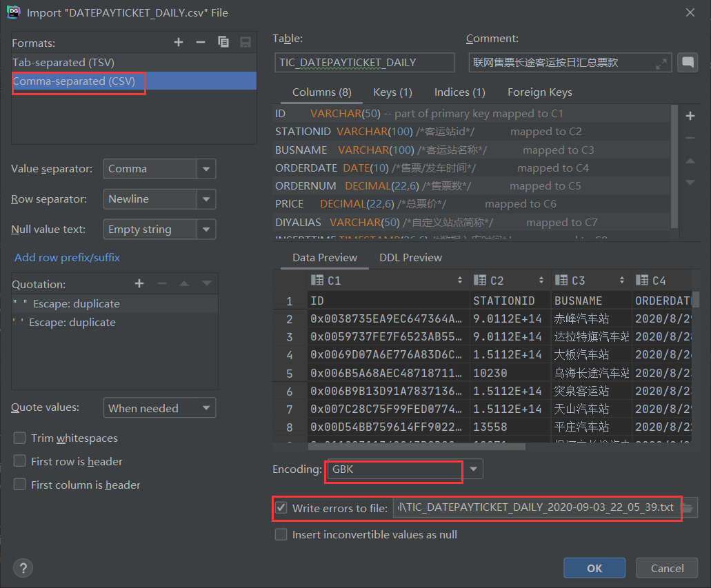Enable Trim whitespaces option

click(x=20, y=438)
